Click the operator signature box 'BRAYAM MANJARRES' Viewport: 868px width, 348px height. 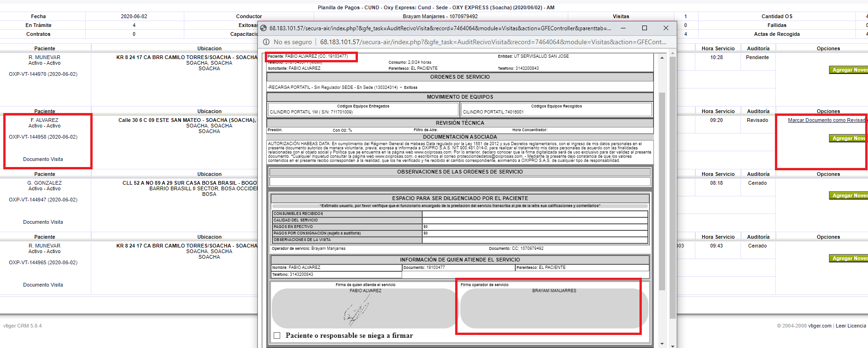[x=554, y=308]
